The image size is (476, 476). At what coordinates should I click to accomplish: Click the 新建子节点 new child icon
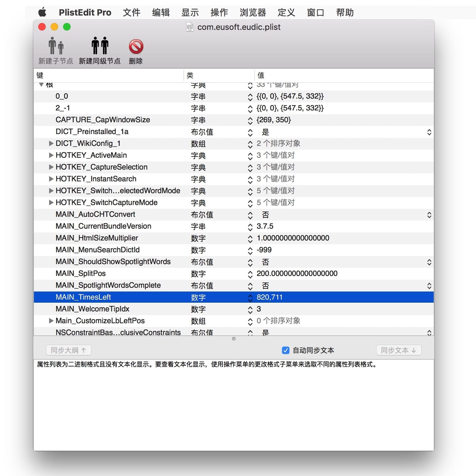(x=56, y=46)
